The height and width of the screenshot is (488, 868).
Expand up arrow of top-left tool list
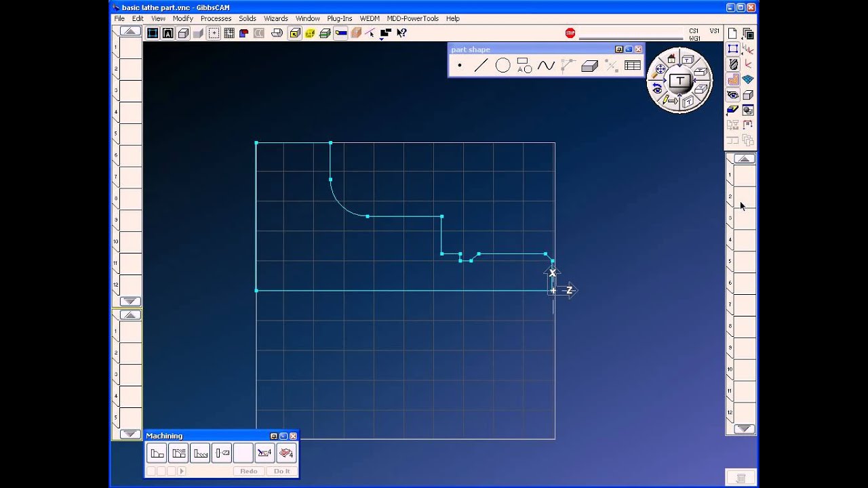131,31
